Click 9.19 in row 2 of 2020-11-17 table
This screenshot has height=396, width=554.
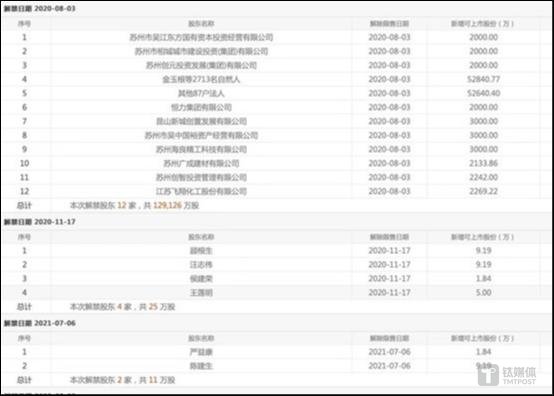coord(483,265)
